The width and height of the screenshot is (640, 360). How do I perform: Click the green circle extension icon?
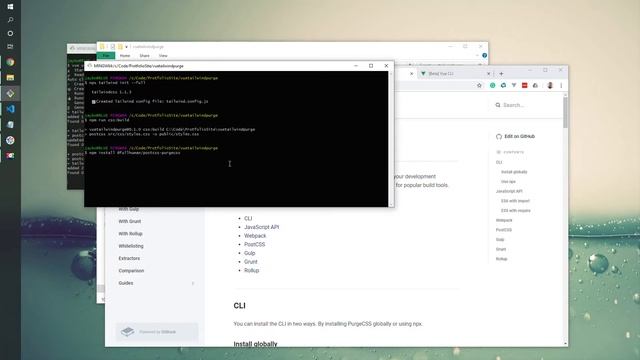[493, 85]
